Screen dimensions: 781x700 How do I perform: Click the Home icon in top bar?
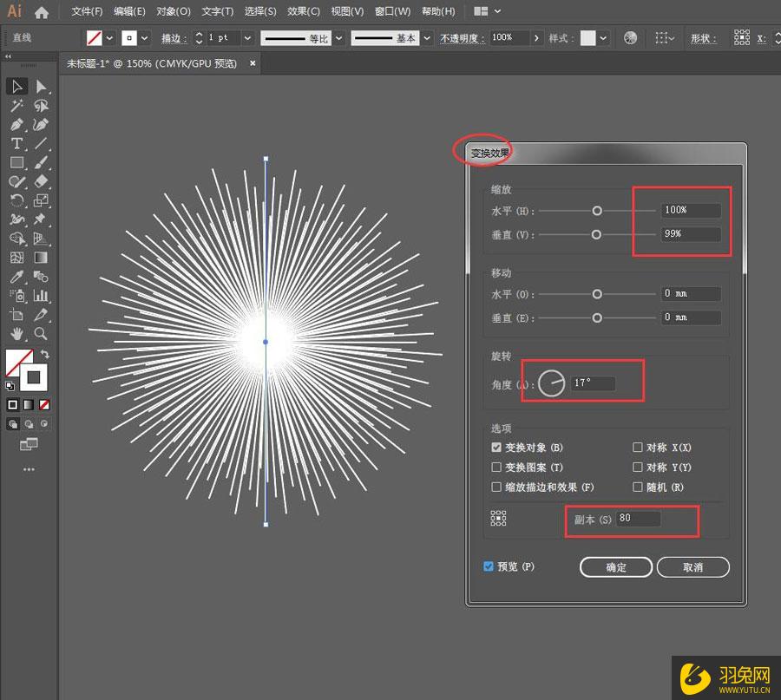[42, 12]
